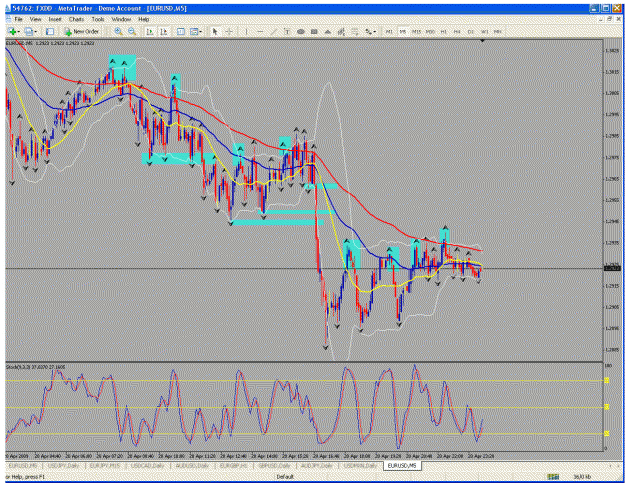Click the New Order button
The height and width of the screenshot is (483, 625).
click(82, 31)
